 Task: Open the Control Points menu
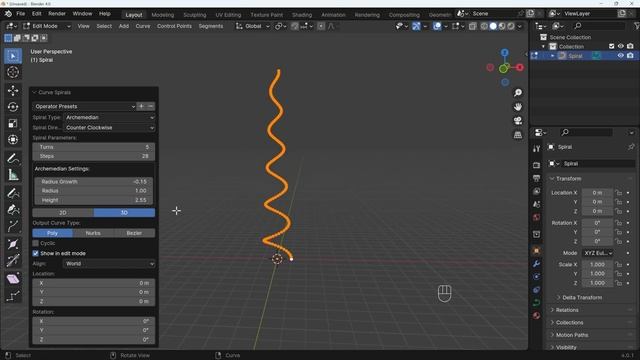pos(174,26)
